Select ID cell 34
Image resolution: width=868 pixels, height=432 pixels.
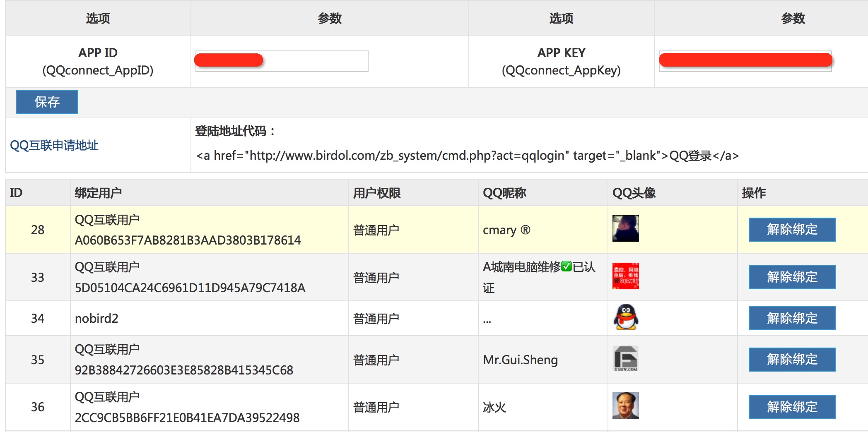click(38, 318)
